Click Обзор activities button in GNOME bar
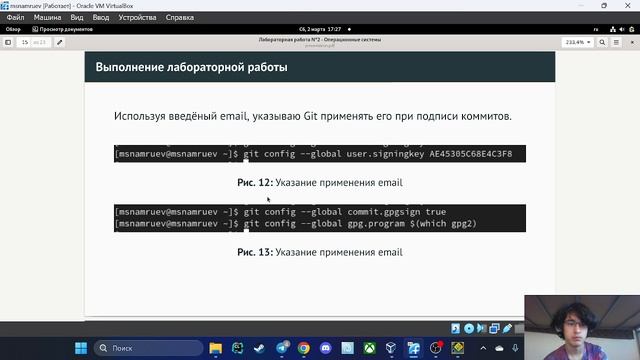Screen dimensions: 640x360 (13, 29)
